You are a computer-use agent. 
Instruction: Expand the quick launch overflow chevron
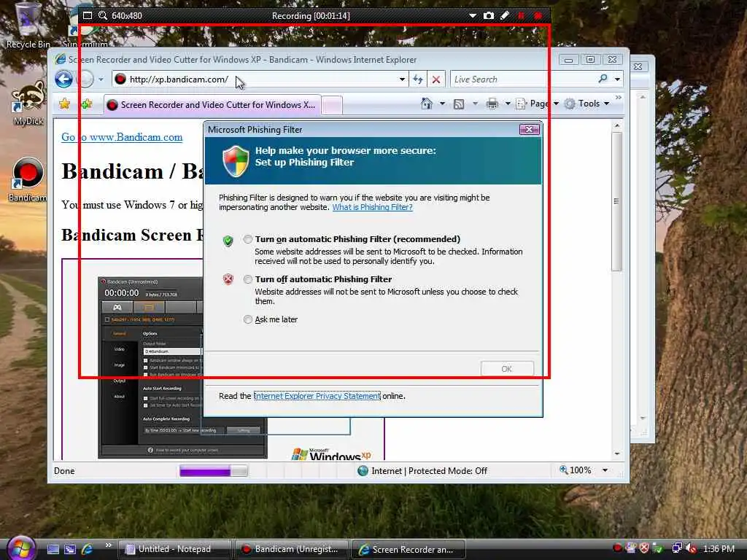click(x=109, y=545)
